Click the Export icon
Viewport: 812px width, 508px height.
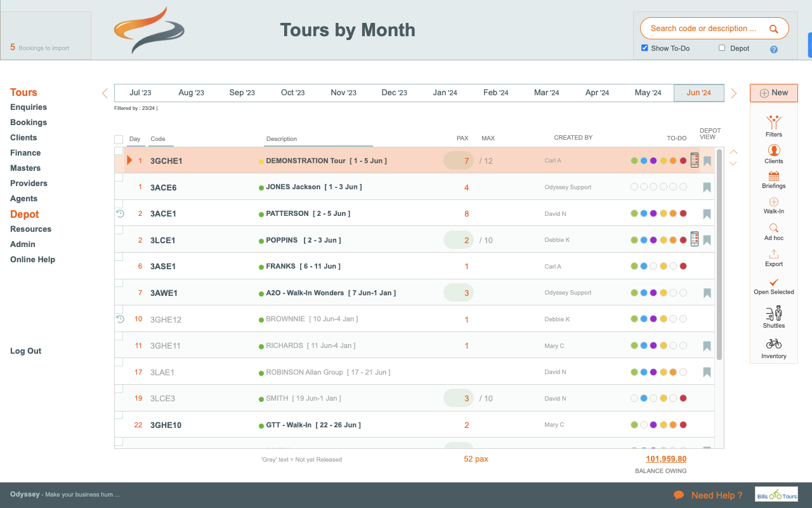pos(773,254)
